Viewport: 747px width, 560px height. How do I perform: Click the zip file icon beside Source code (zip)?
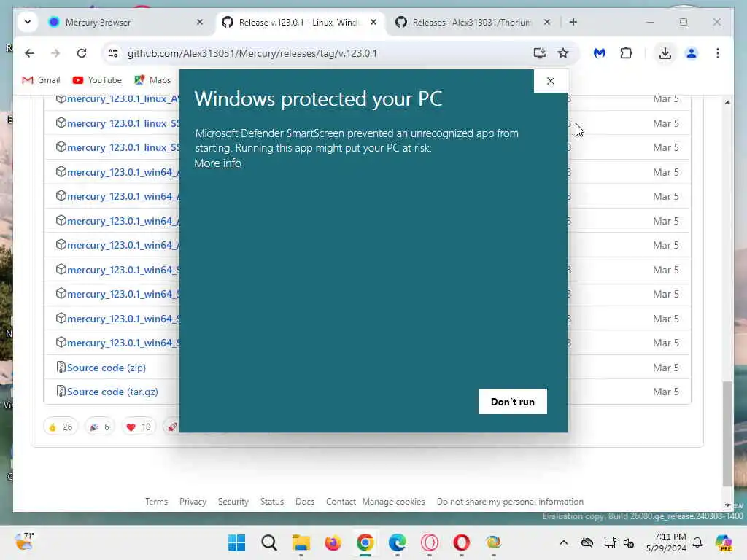tap(61, 367)
